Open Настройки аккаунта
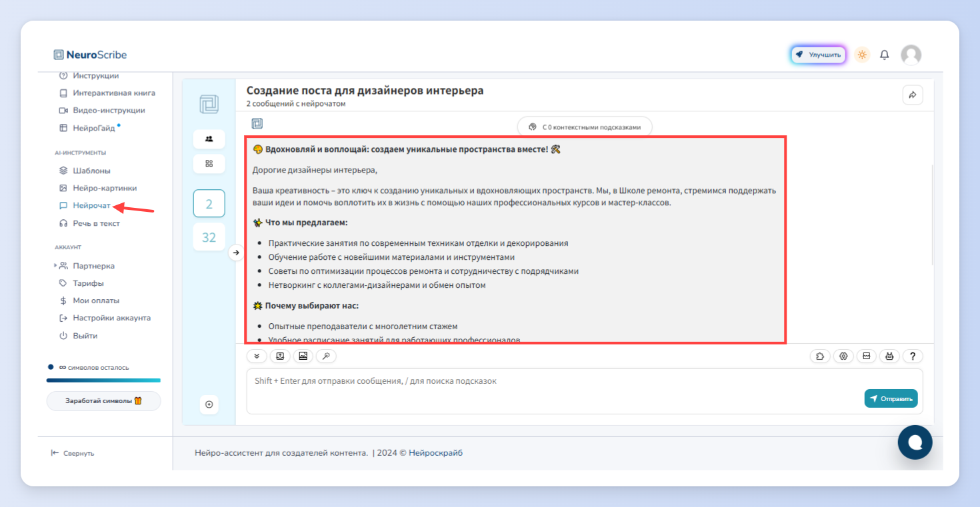Screen dimensions: 980x507 point(105,318)
